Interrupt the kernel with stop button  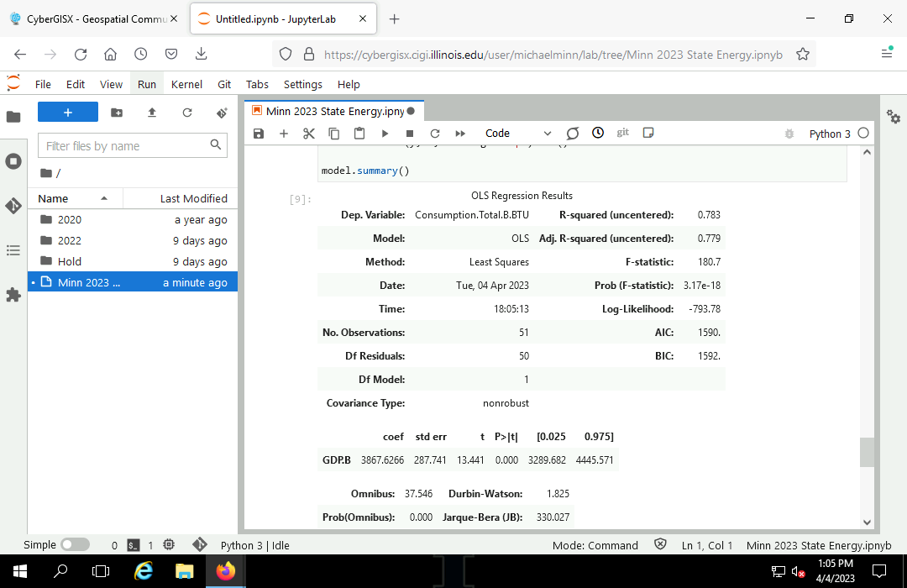[410, 134]
